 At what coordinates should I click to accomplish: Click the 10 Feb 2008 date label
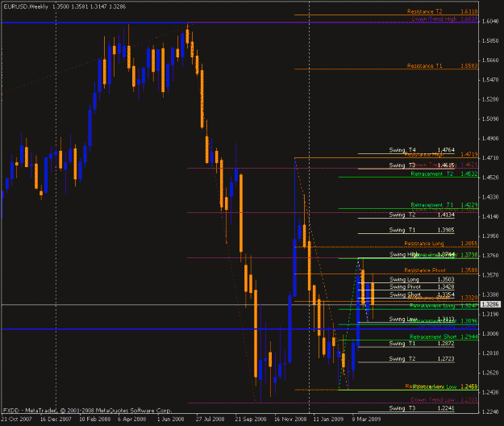pos(95,420)
